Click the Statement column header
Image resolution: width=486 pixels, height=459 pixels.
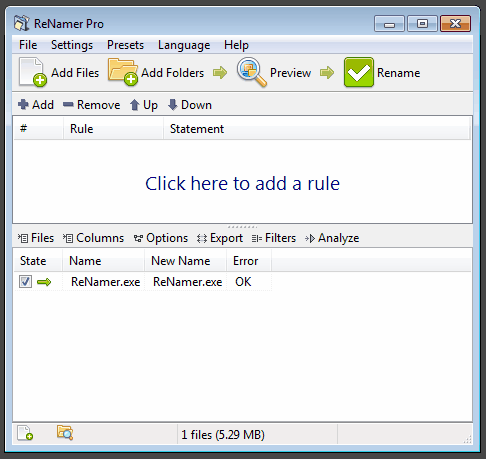316,129
